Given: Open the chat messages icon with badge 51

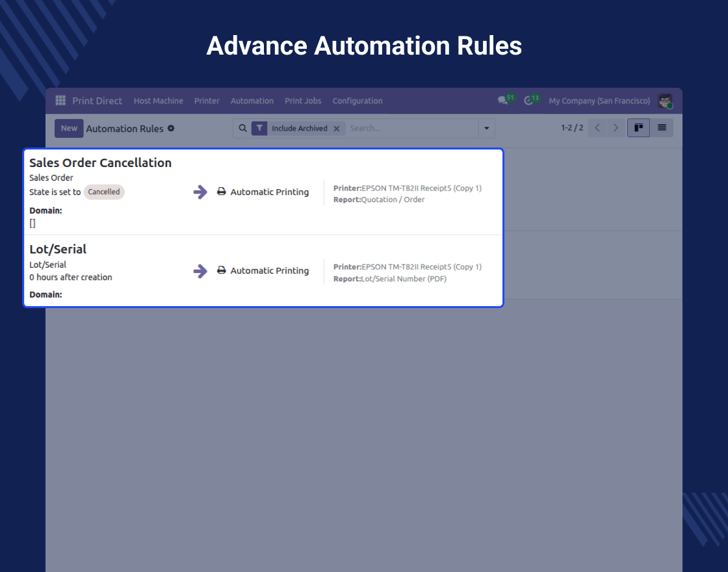Looking at the screenshot, I should tap(502, 101).
